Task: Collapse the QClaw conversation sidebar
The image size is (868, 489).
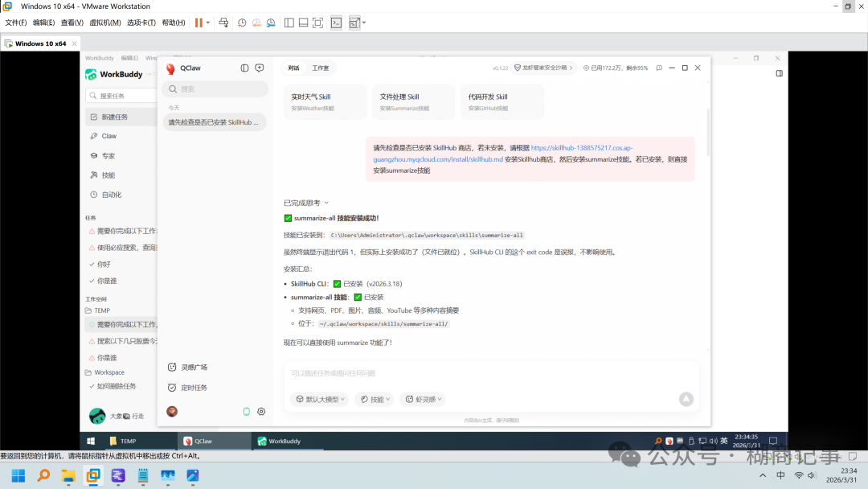Action: [244, 68]
